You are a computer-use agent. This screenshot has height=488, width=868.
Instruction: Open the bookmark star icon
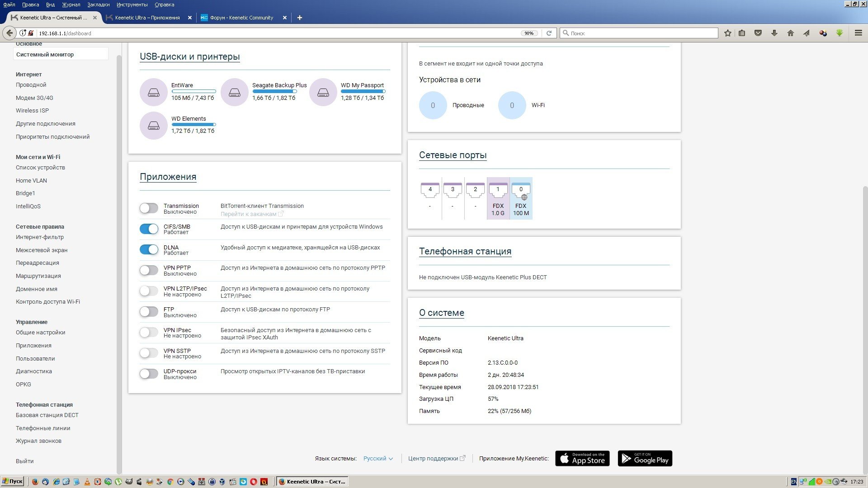[727, 33]
